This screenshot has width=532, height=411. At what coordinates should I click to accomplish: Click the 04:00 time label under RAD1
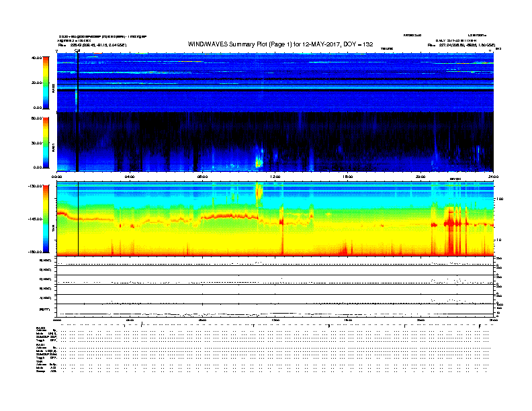(129, 177)
